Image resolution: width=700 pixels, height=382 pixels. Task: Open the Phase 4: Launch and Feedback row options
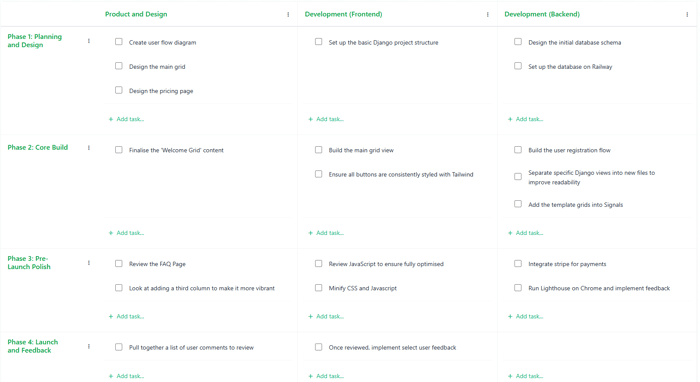tap(89, 346)
